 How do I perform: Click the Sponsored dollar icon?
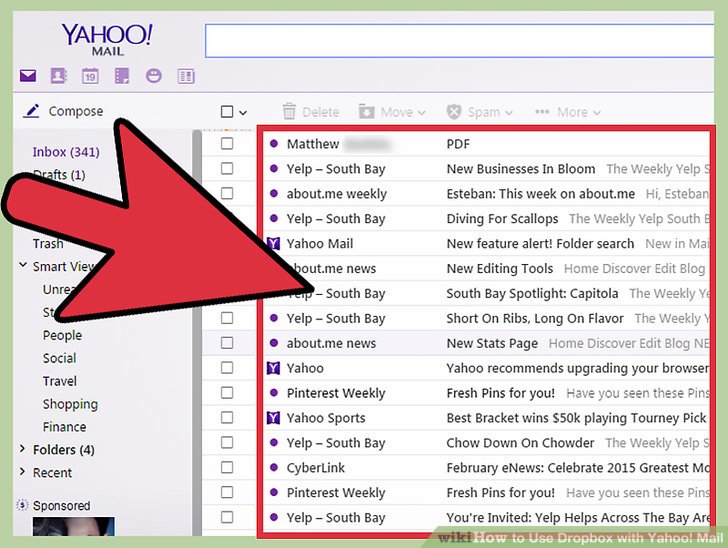click(22, 505)
